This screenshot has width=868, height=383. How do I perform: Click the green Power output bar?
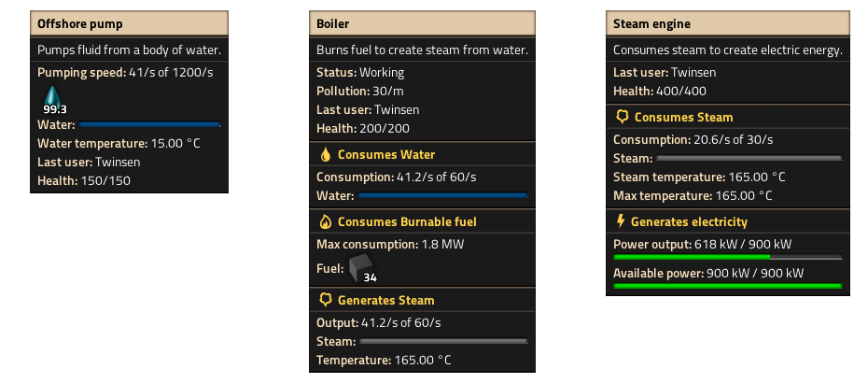pos(728,257)
